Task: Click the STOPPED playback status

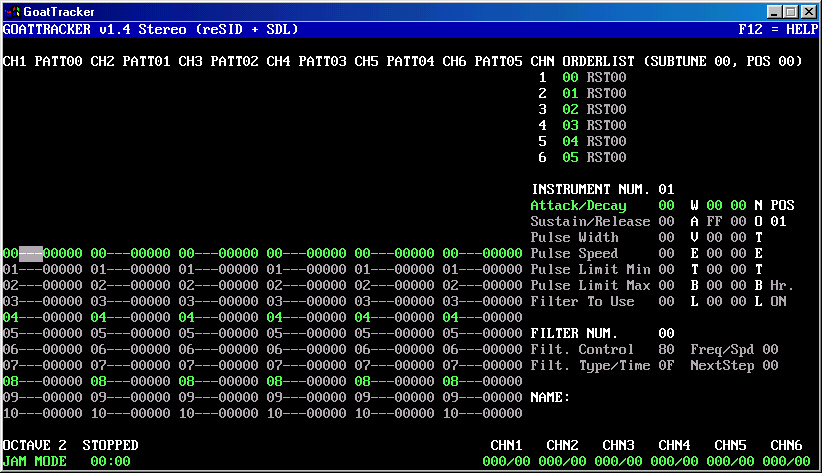Action: [111, 445]
